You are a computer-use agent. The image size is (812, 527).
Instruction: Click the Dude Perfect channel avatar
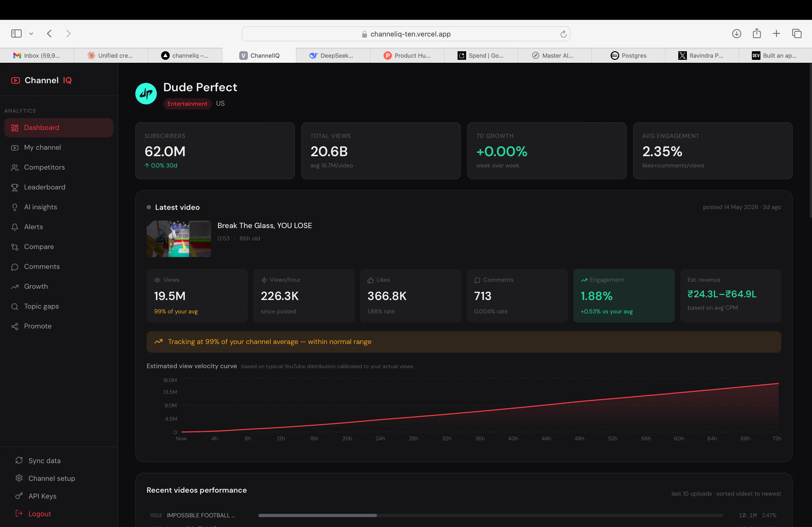click(x=146, y=93)
